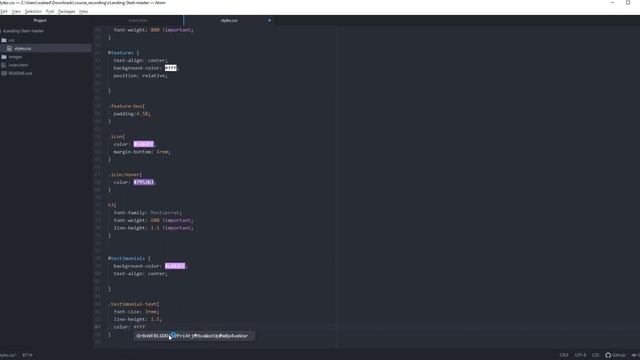Image resolution: width=640 pixels, height=360 pixels.
Task: Select the autocomplete suggestion popup entry
Action: click(194, 336)
